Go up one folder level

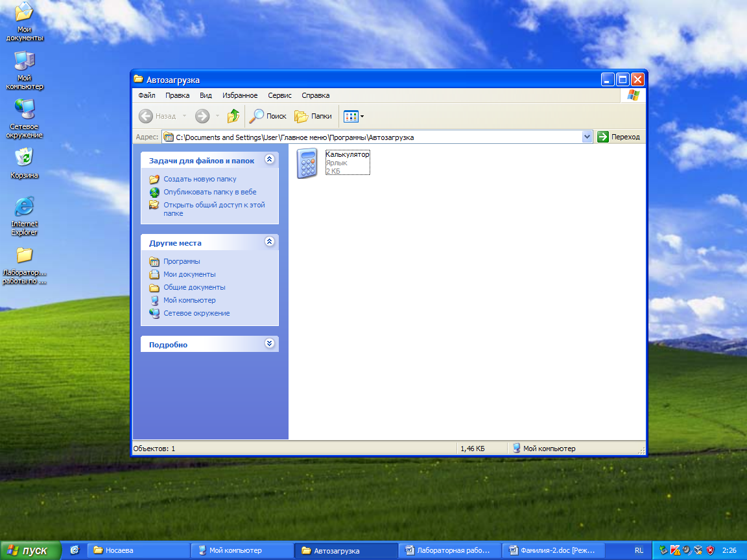click(x=233, y=116)
